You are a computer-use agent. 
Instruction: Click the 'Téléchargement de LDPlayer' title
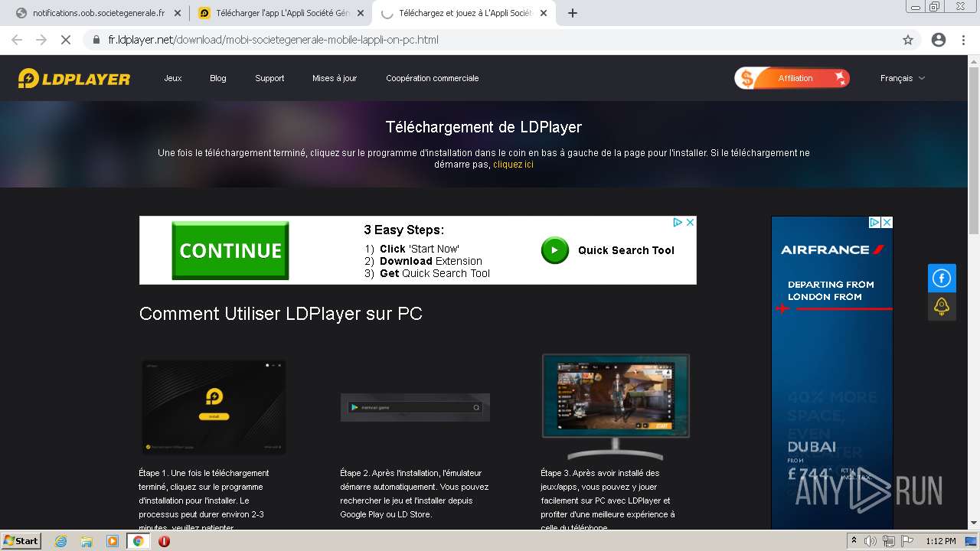484,127
